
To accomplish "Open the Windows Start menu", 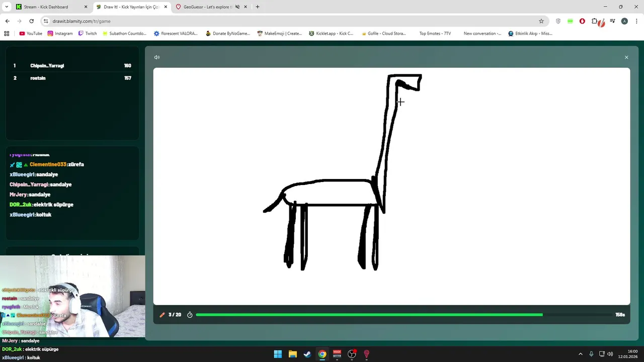I will click(278, 354).
